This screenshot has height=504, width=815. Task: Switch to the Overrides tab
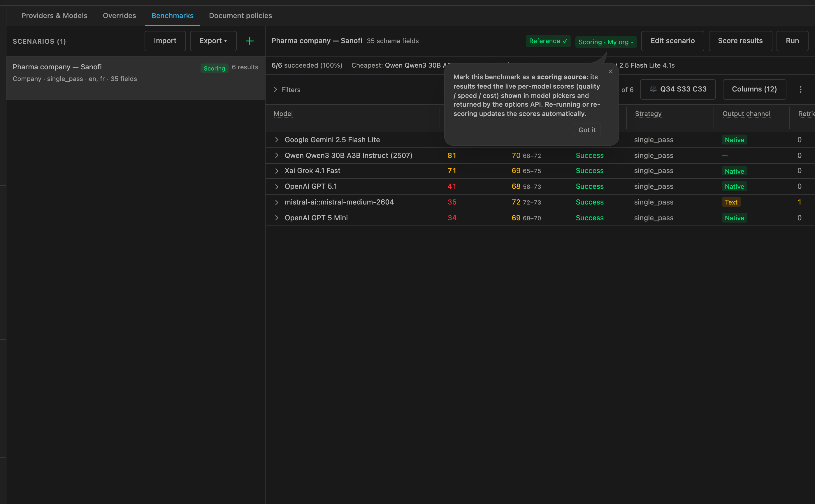[x=120, y=16]
